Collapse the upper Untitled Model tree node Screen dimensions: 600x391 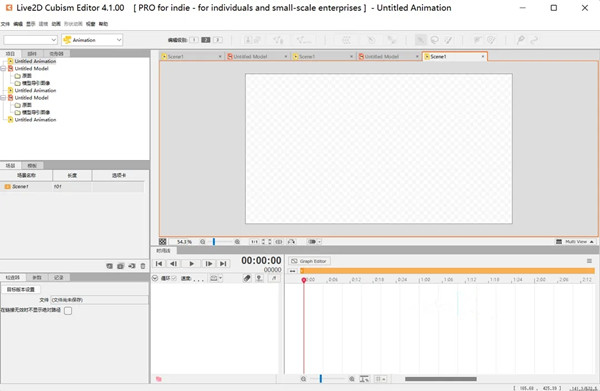[x=3, y=68]
